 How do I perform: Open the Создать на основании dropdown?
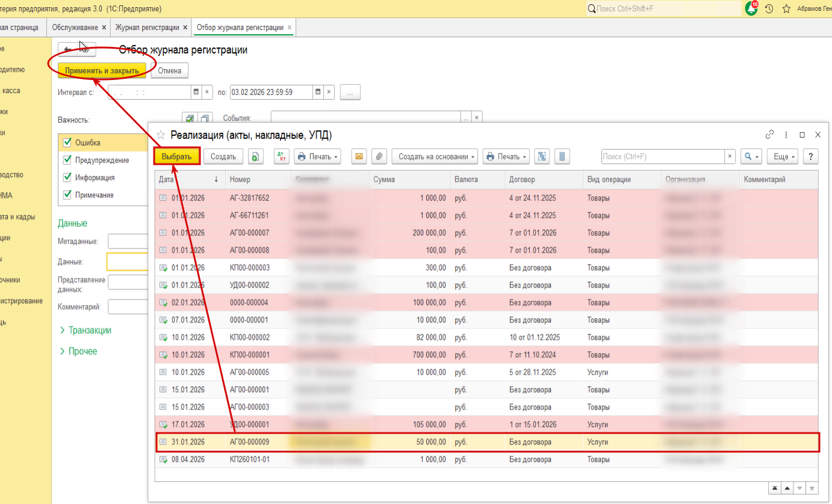point(435,156)
